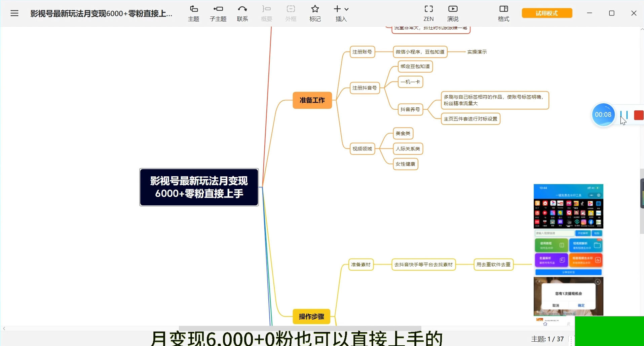The width and height of the screenshot is (644, 346).
Task: Click the 标记 star marker icon
Action: pyautogui.click(x=315, y=13)
